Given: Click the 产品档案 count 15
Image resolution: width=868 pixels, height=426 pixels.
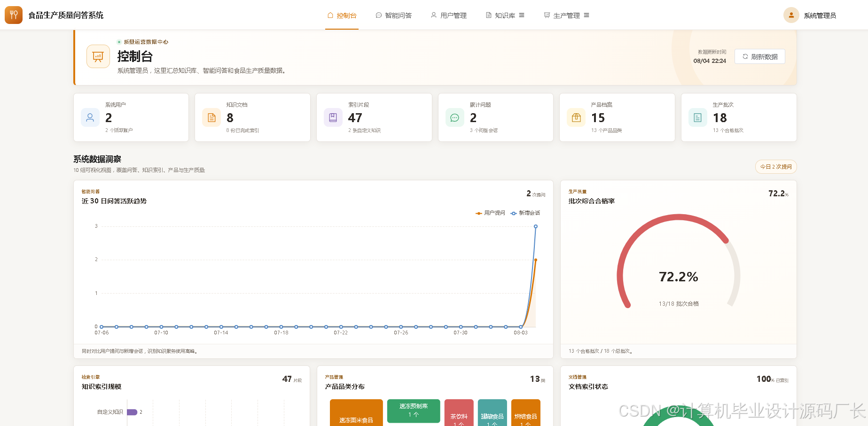Looking at the screenshot, I should pos(598,117).
